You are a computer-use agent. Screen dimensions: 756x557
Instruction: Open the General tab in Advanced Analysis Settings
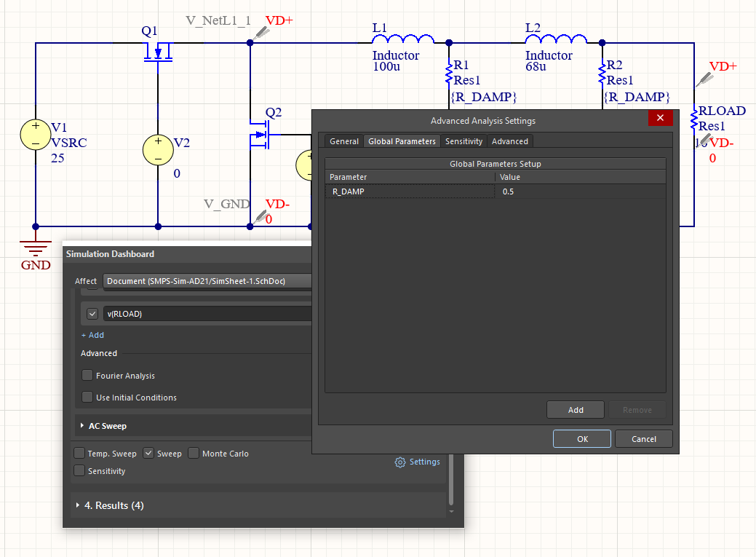click(x=343, y=141)
